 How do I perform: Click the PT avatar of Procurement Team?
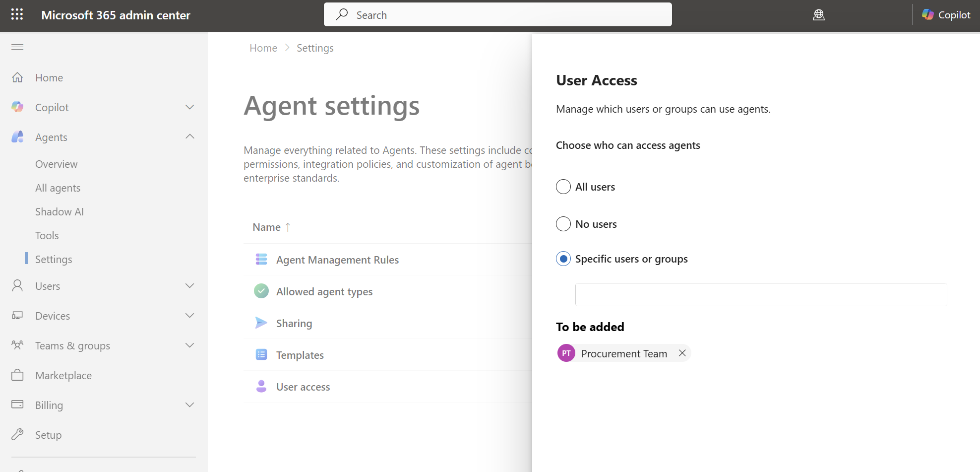tap(566, 353)
